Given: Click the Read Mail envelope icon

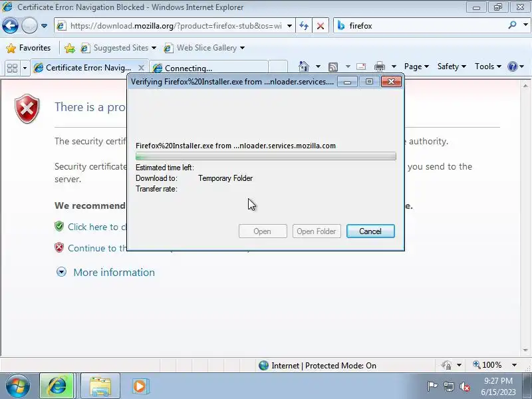Looking at the screenshot, I should (x=361, y=66).
